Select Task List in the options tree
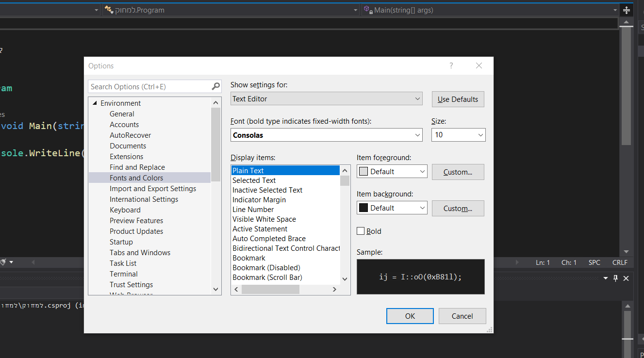This screenshot has width=644, height=358. point(123,263)
